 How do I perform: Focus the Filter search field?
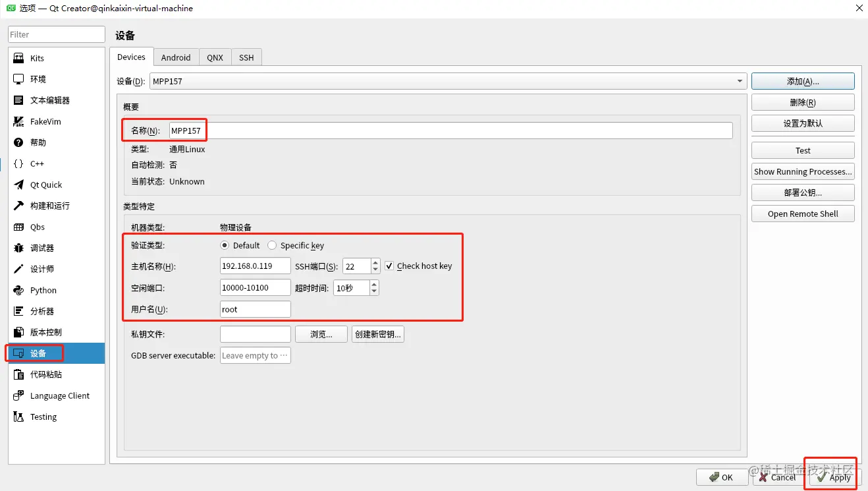(x=57, y=34)
